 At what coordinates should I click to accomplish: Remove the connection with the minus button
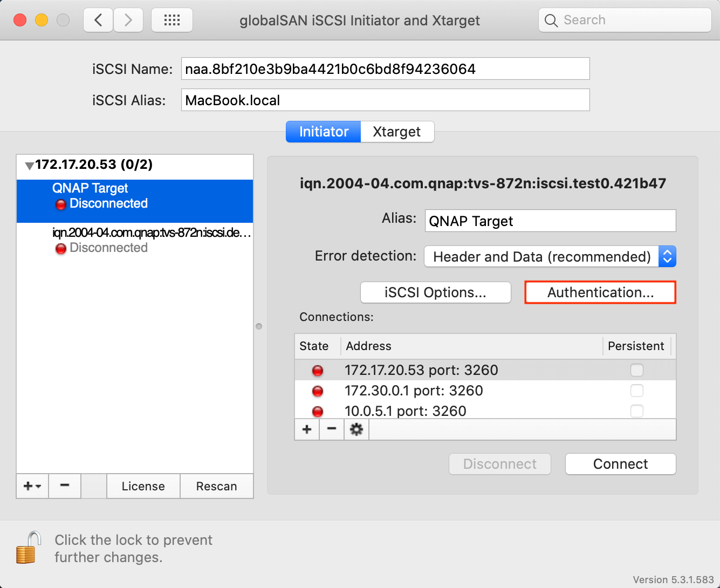[332, 429]
